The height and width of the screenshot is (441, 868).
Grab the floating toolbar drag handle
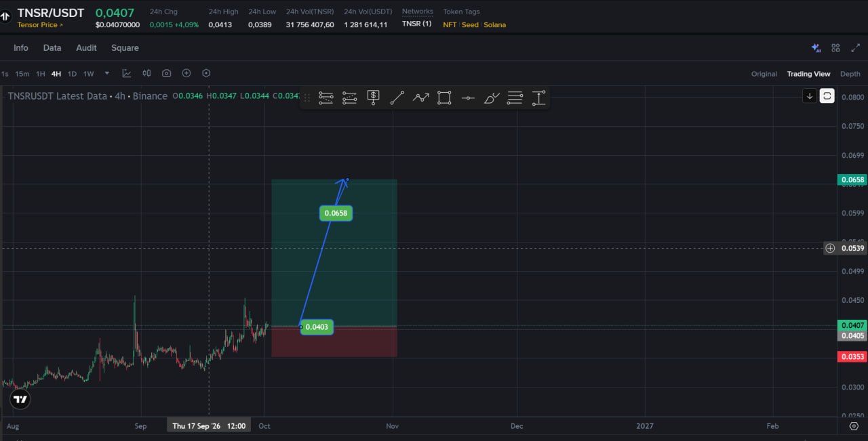pos(307,98)
